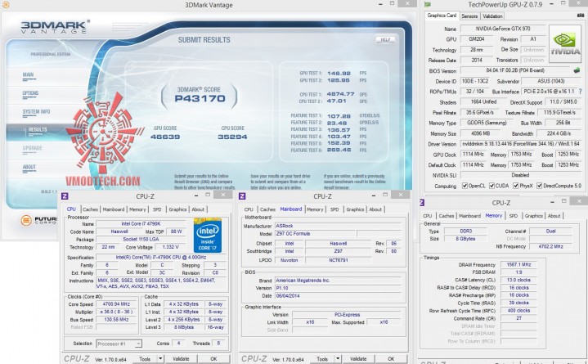The width and height of the screenshot is (588, 364).
Task: Toggle the OpenCL checkbox in GPU-Z
Action: coord(465,186)
